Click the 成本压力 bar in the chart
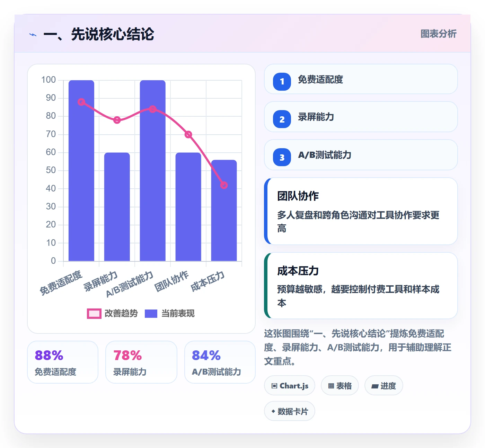Viewport: 485px width, 448px height. click(x=224, y=210)
